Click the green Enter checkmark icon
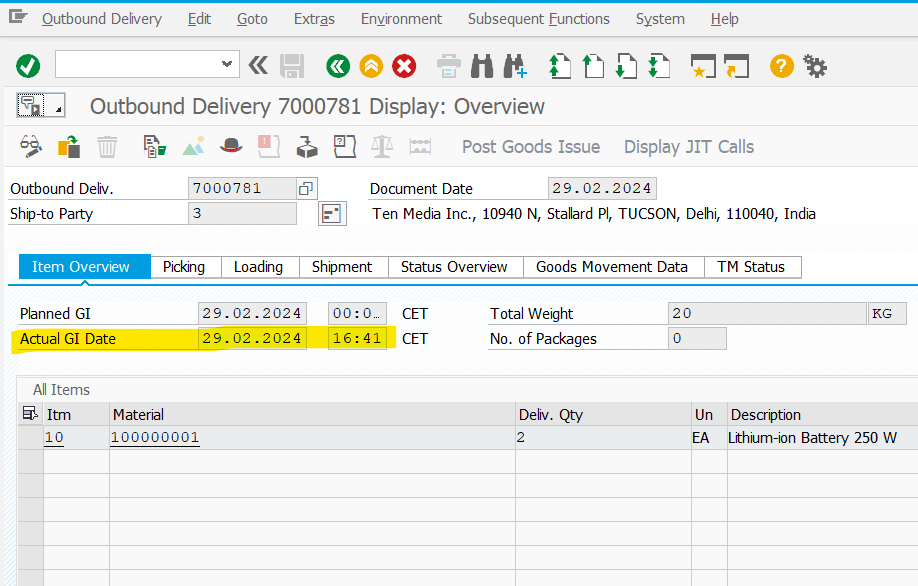This screenshot has height=586, width=918. click(28, 66)
